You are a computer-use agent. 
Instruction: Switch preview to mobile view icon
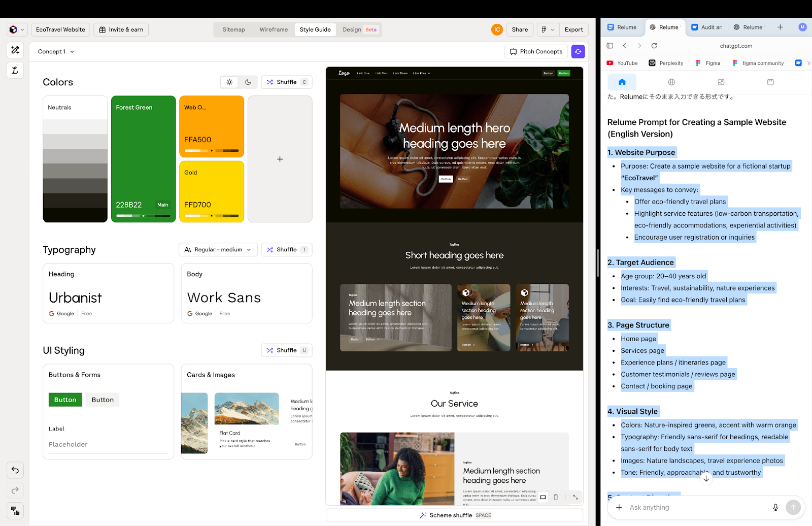click(556, 497)
